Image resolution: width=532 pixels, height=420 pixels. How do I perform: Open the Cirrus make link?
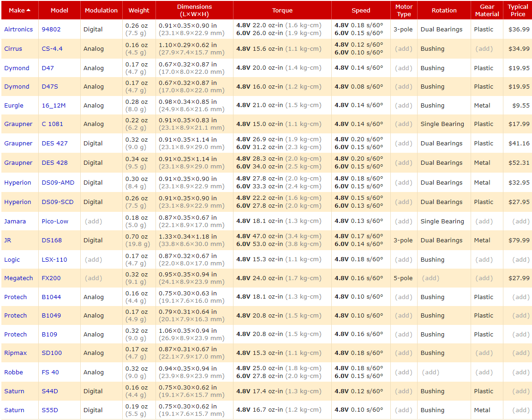click(13, 48)
